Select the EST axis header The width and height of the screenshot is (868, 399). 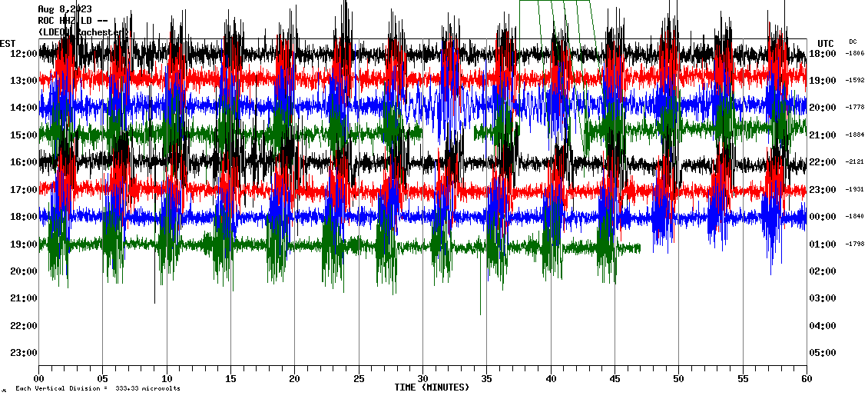[8, 43]
